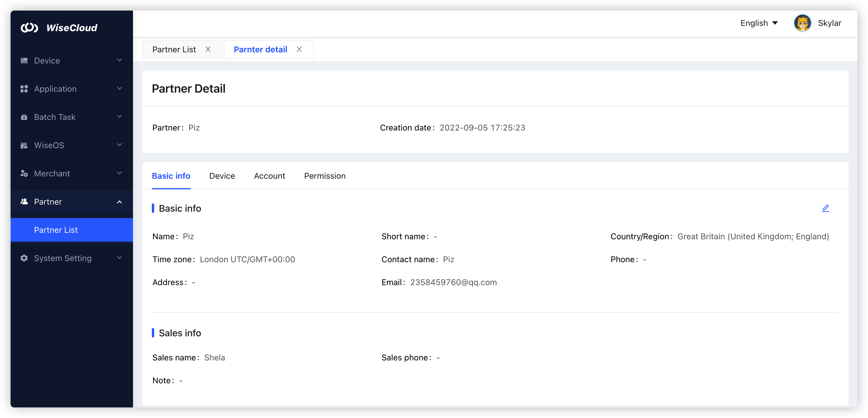Screen dimensions: 868x418
Task: Switch to the Permission tab
Action: (325, 176)
